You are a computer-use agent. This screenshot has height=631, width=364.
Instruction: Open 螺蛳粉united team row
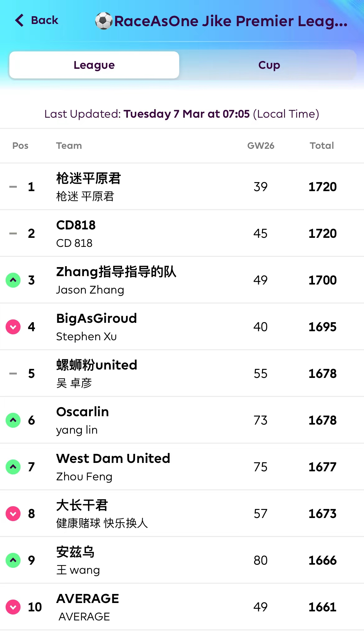[x=96, y=365]
